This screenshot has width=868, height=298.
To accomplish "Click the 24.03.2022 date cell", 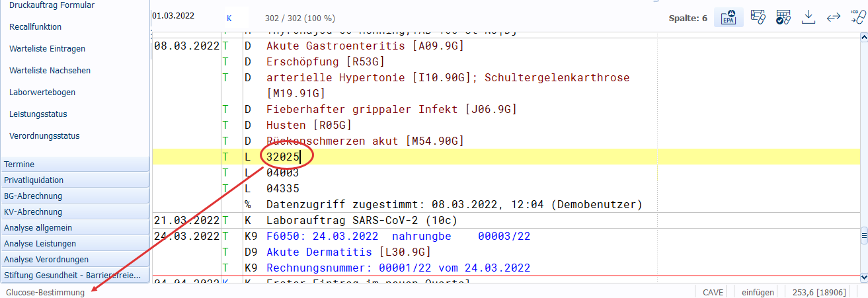I will coord(186,237).
